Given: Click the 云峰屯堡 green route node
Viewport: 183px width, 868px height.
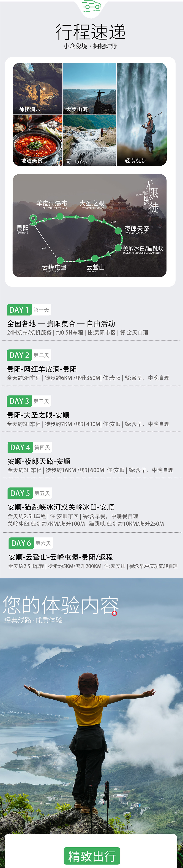Looking at the screenshot, I should pos(60,260).
